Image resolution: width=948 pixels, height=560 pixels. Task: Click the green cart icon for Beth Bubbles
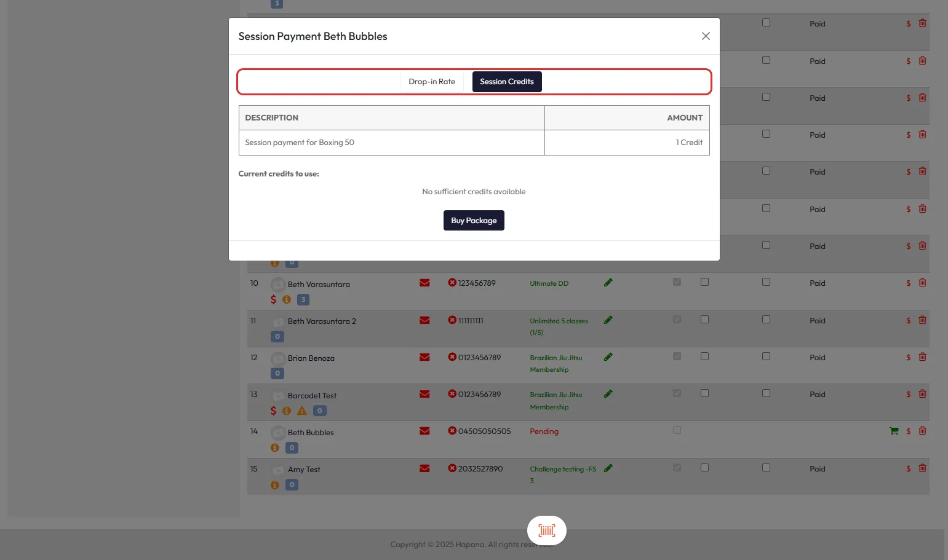894,431
